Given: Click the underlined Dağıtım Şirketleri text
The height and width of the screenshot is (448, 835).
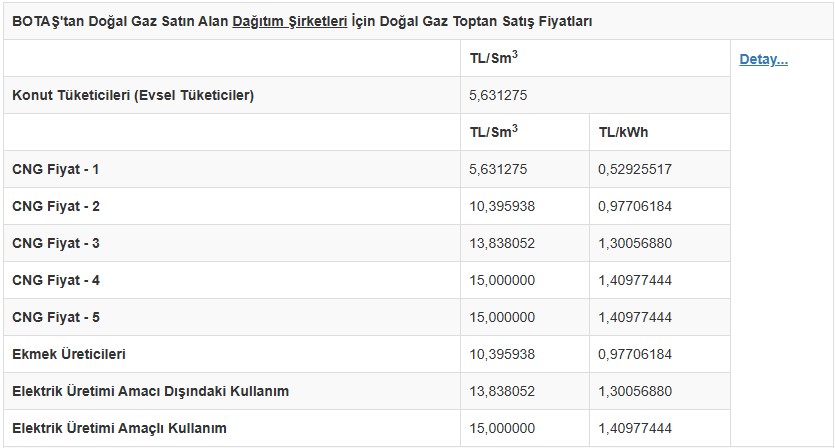Looking at the screenshot, I should (x=290, y=20).
